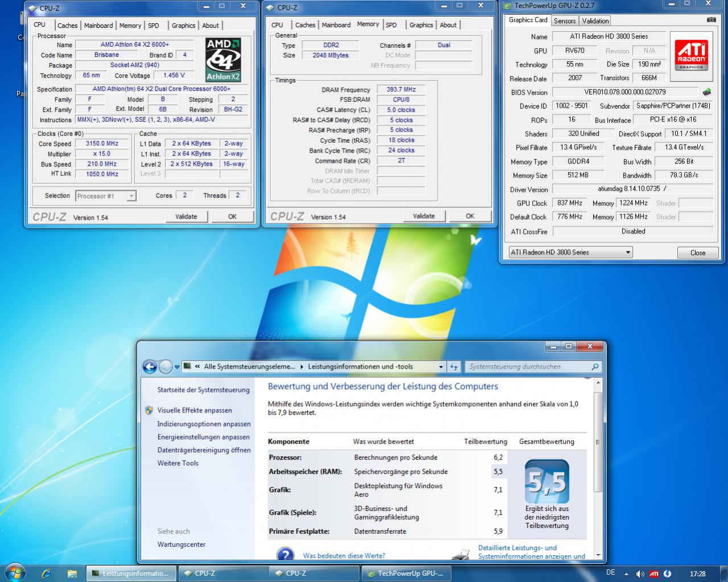Screen dimensions: 728x582
Task: Click the ATI icon in the system tray
Action: click(654, 573)
